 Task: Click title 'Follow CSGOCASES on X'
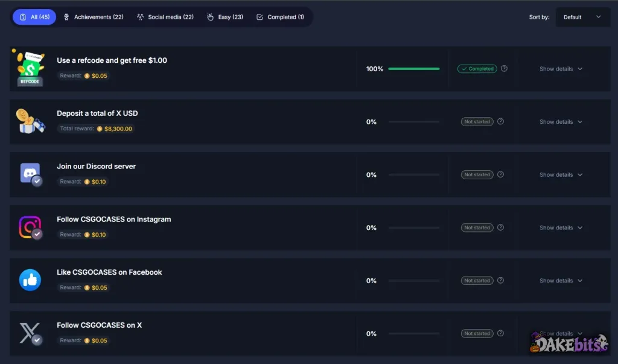click(100, 325)
